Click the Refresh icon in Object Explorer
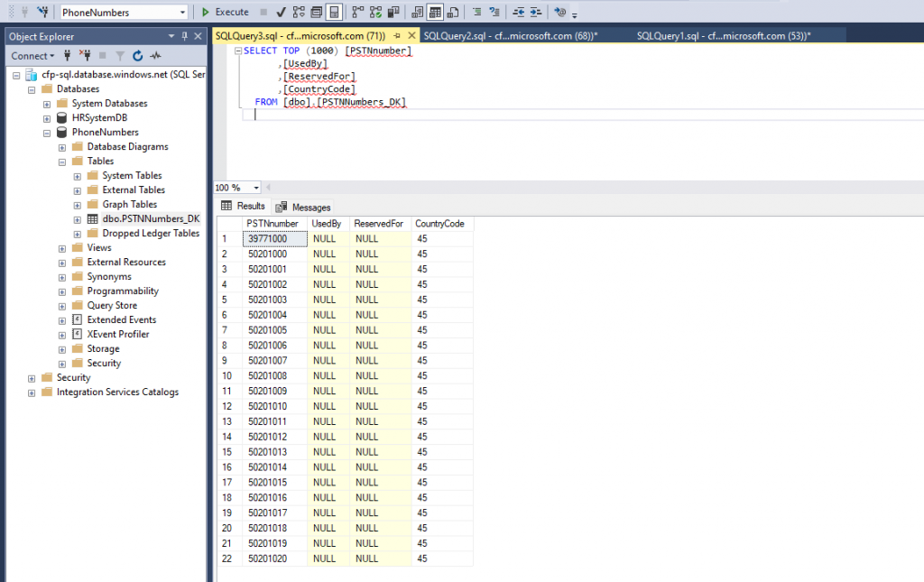 tap(138, 56)
